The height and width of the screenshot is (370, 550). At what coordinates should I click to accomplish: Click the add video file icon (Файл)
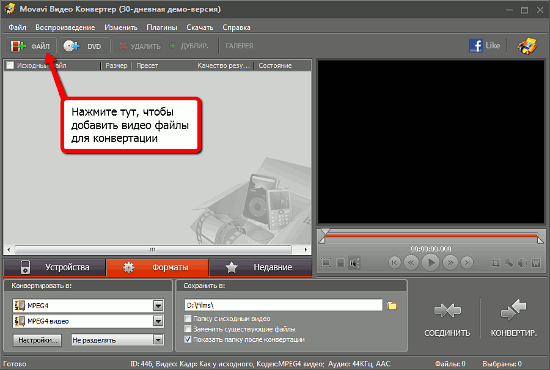18,46
